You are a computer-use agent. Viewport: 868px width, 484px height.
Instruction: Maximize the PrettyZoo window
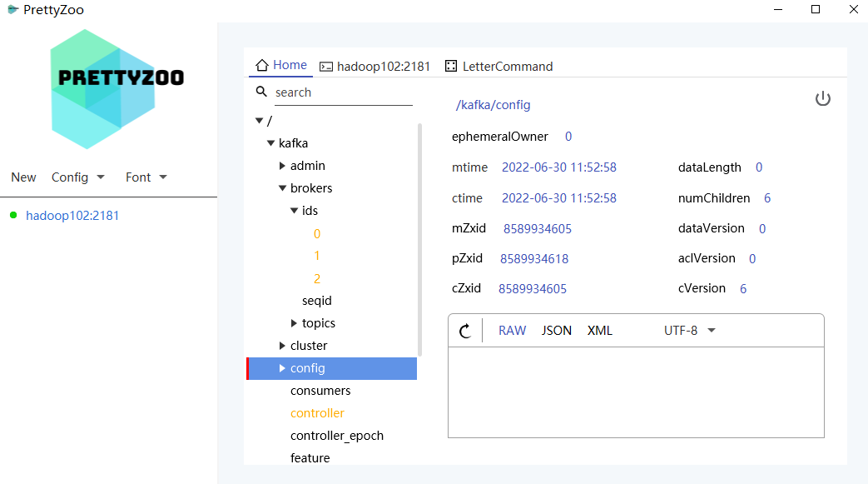(x=816, y=9)
